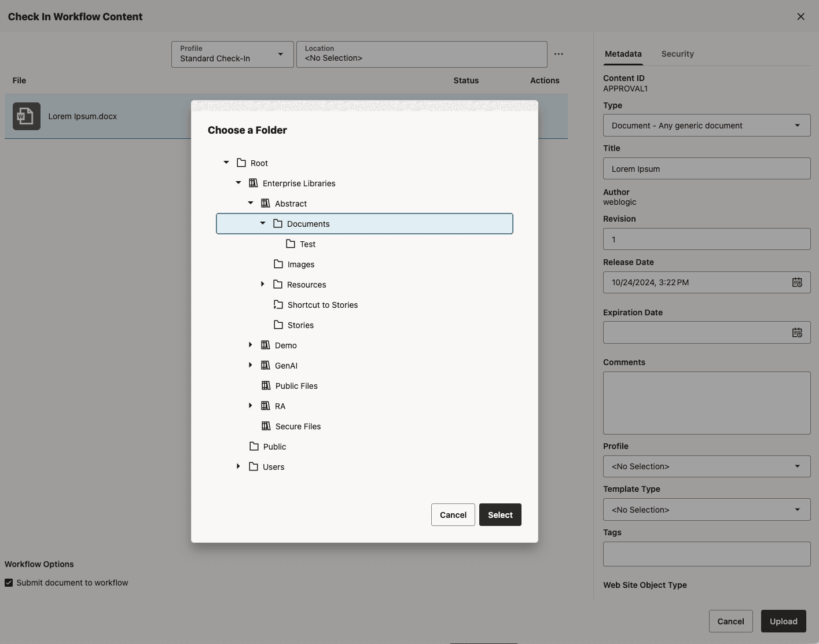Screen dimensions: 819x644
Task: Open the Template Type dropdown
Action: click(707, 510)
